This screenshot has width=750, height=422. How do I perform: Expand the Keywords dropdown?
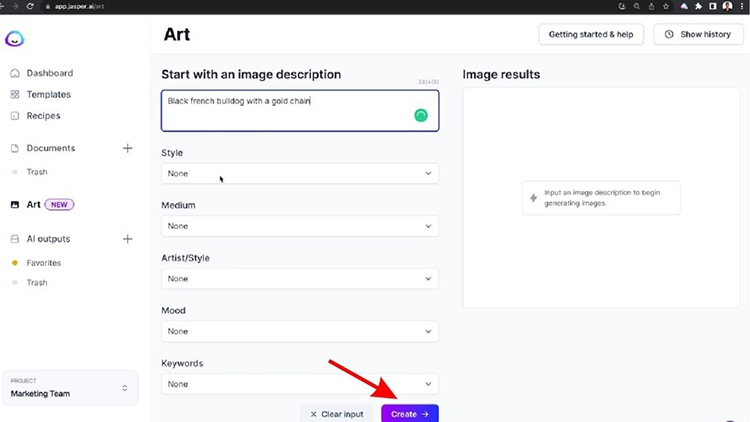[300, 384]
